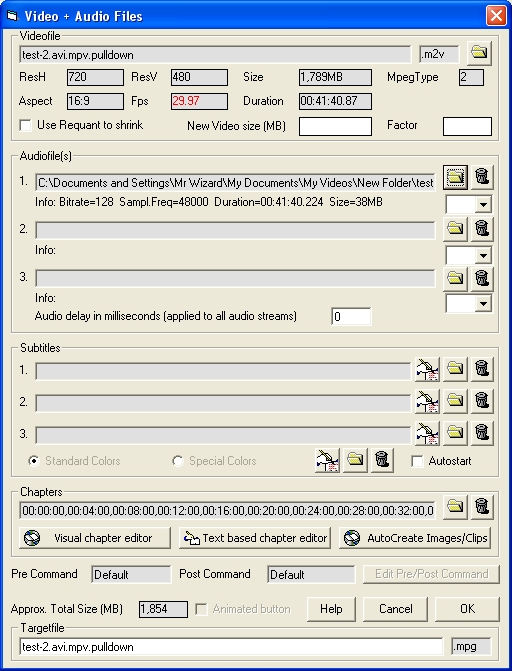Image resolution: width=512 pixels, height=671 pixels.
Task: Confirm the dialog with OK
Action: (467, 609)
